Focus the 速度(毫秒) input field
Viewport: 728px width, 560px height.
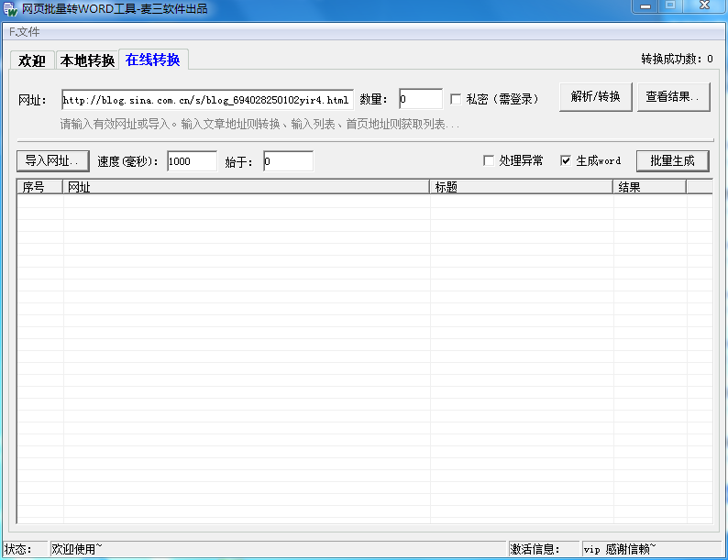pos(193,161)
